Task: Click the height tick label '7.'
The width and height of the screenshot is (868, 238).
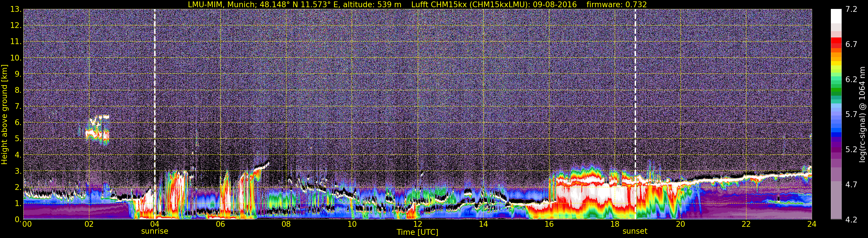Action: (x=18, y=107)
